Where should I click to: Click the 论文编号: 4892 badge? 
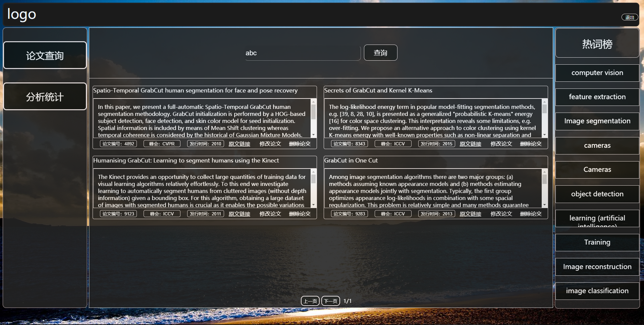(118, 144)
